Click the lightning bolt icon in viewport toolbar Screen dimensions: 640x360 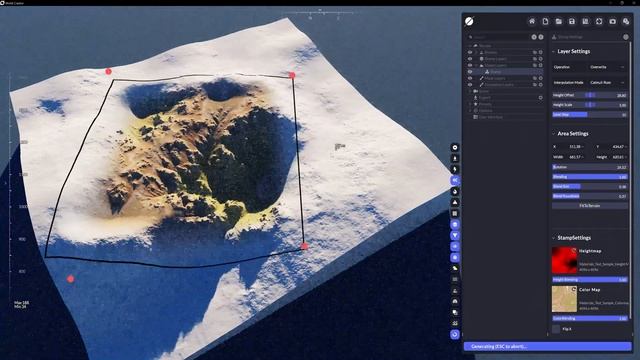[455, 169]
